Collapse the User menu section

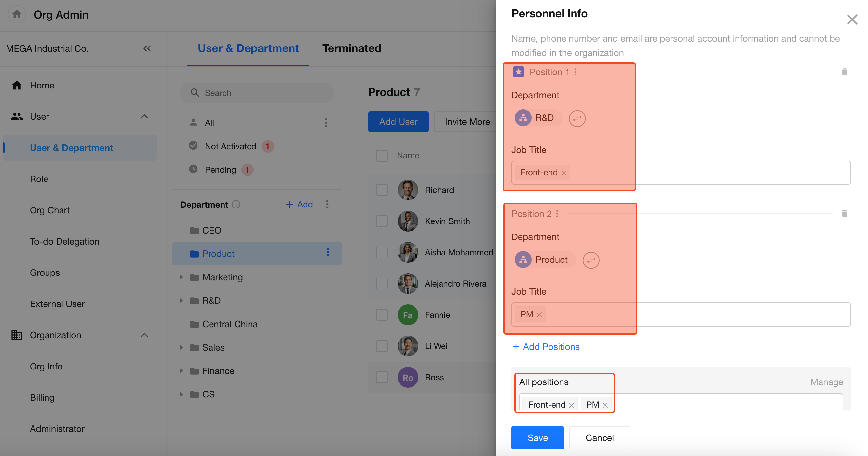tap(144, 116)
